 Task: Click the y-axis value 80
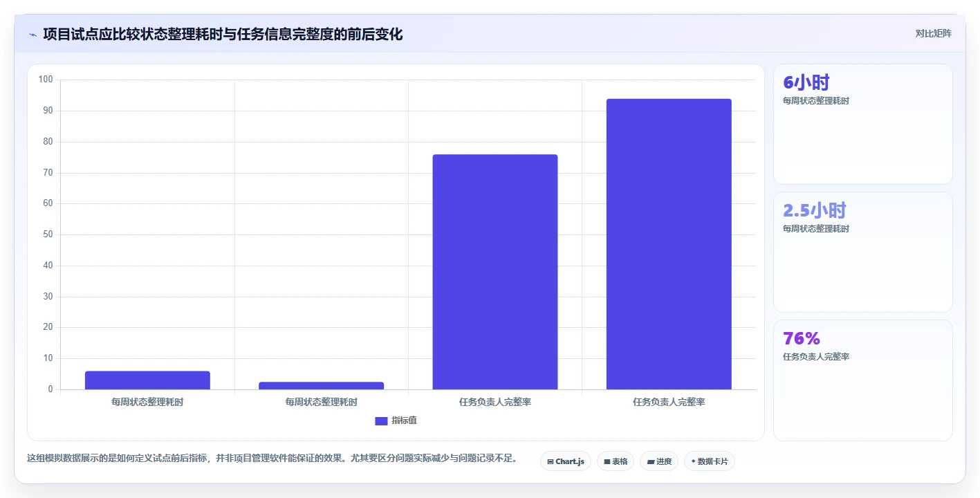coord(48,142)
